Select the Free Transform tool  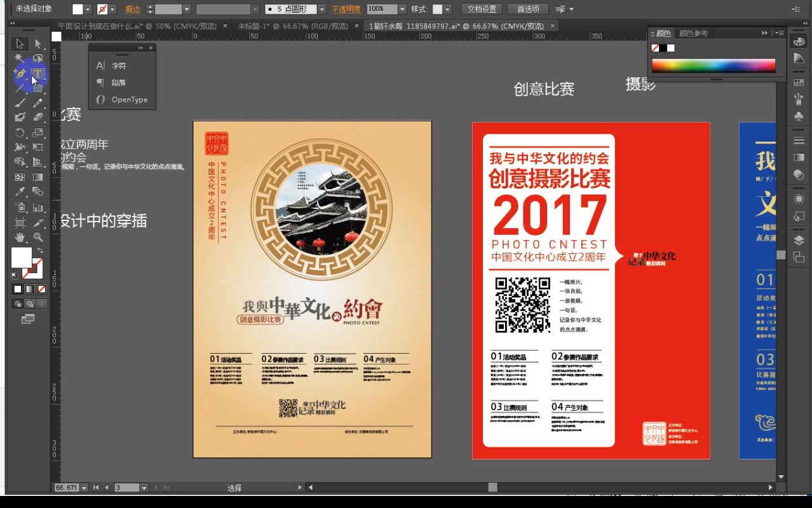pos(37,147)
